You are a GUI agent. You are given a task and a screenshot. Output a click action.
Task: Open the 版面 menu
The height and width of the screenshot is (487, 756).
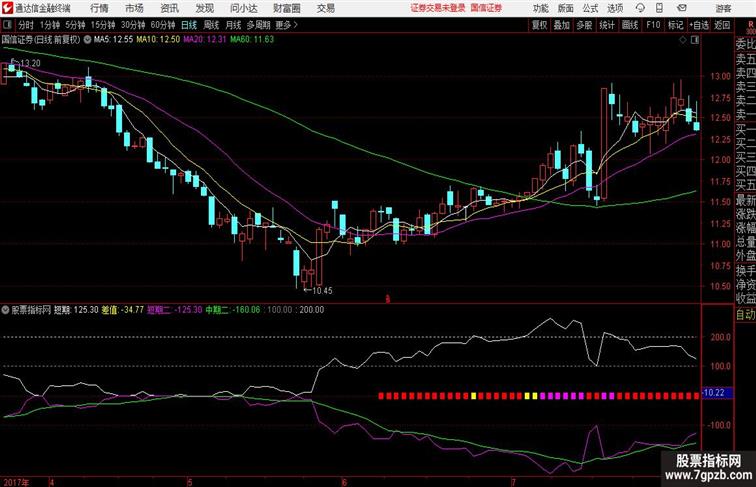click(x=565, y=8)
